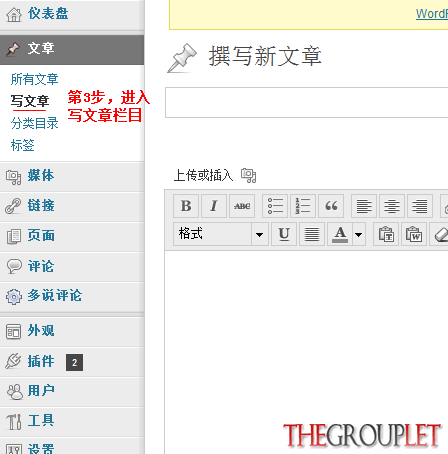Open 标签 tags link
This screenshot has height=454, width=448.
23,145
